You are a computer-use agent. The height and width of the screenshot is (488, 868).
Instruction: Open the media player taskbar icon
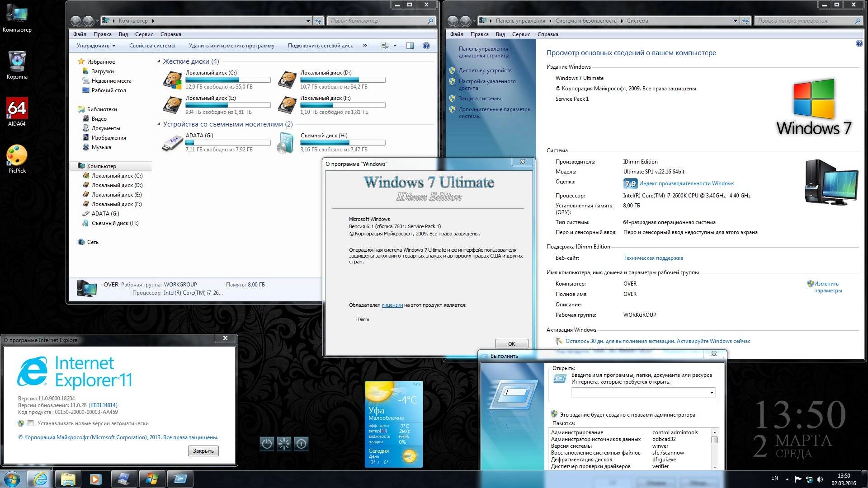pyautogui.click(x=96, y=479)
